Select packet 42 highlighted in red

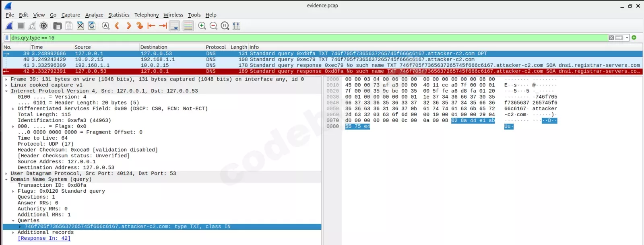(322, 71)
